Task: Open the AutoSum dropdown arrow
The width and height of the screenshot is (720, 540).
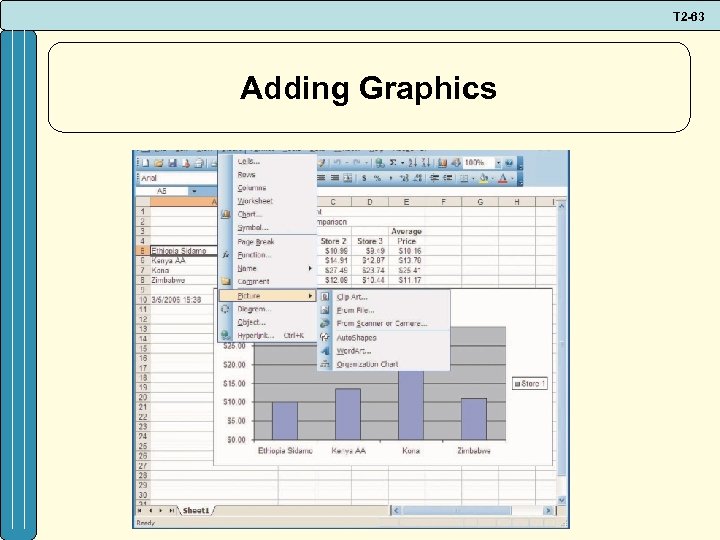Action: 402,163
